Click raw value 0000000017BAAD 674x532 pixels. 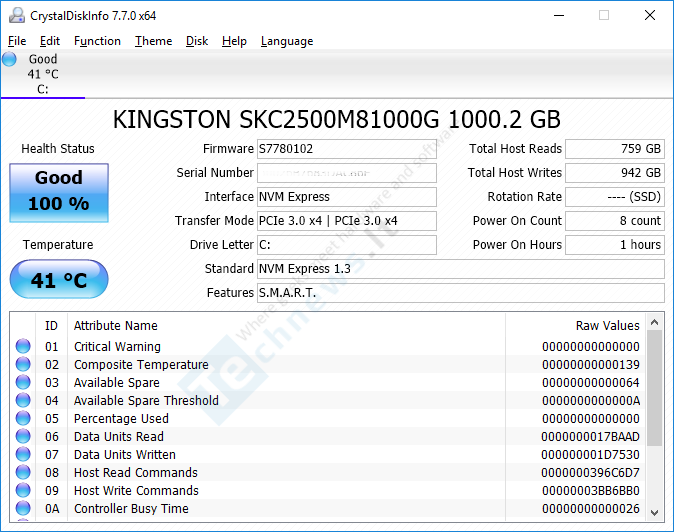pos(590,437)
